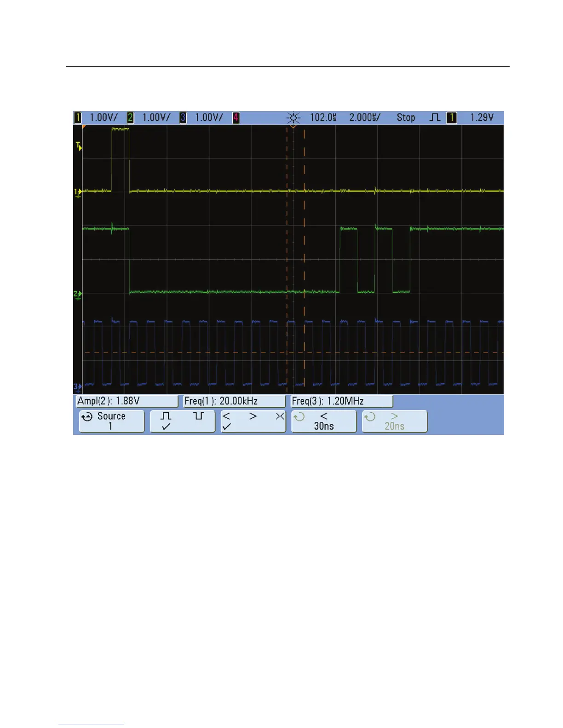Click the less-than 30ns softkey

pyautogui.click(x=324, y=421)
